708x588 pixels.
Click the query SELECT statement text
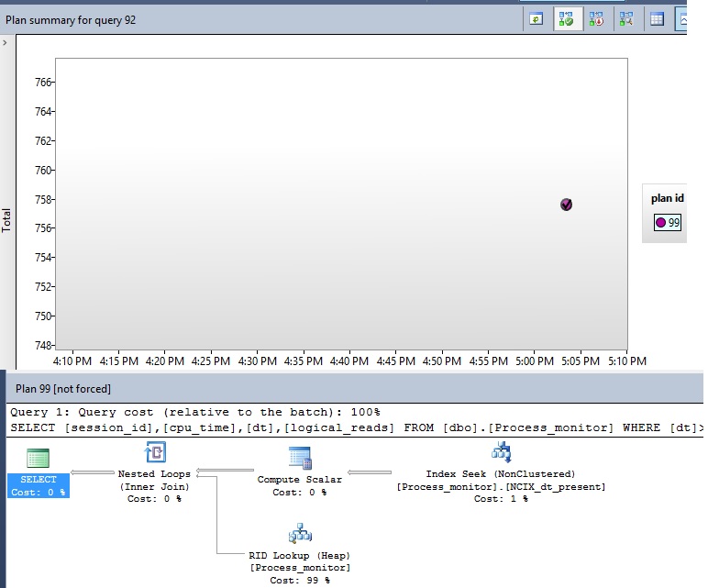click(x=357, y=427)
